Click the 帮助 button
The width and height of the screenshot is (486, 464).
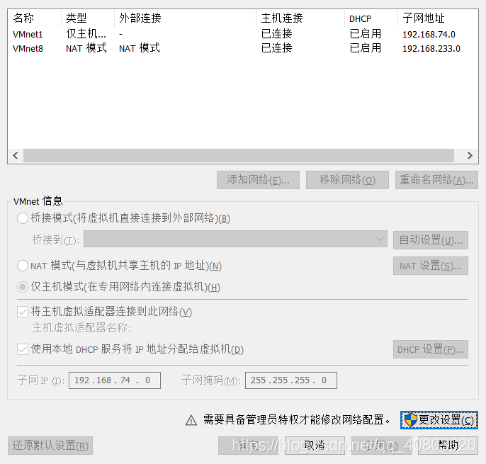click(448, 446)
